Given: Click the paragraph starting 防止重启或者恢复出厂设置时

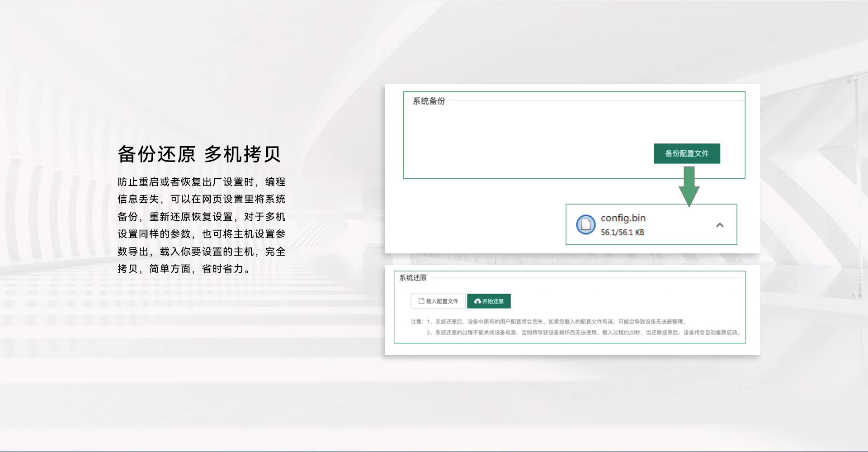Looking at the screenshot, I should 202,225.
